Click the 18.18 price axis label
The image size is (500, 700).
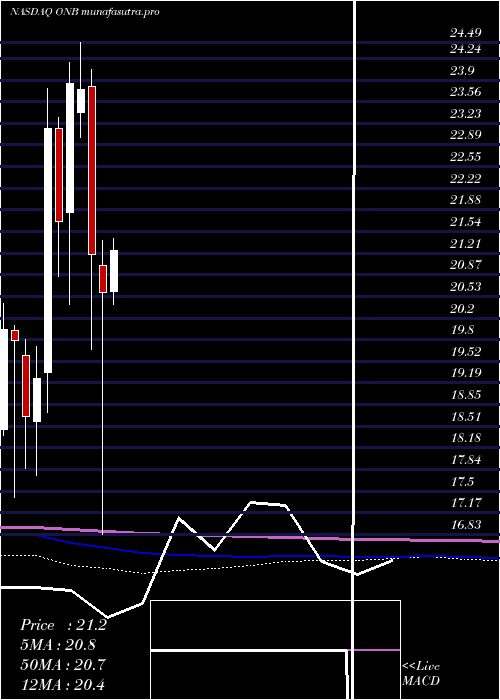coord(465,438)
